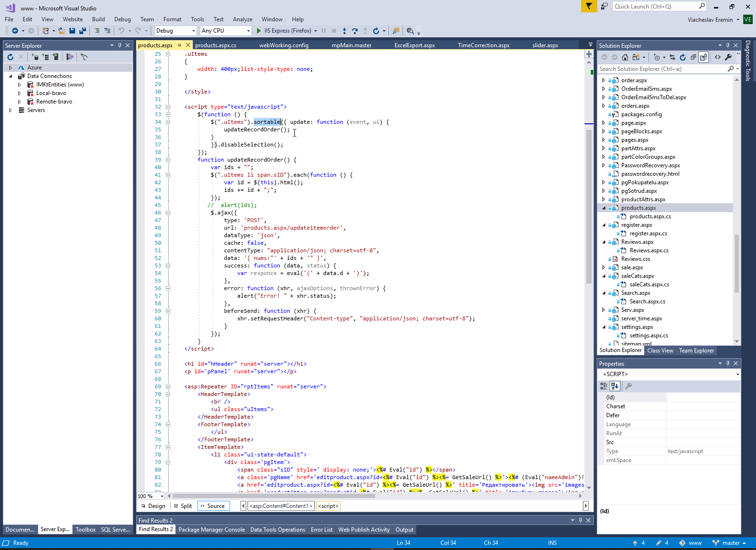The height and width of the screenshot is (550, 756).
Task: Click the notifications flag icon
Action: click(589, 6)
